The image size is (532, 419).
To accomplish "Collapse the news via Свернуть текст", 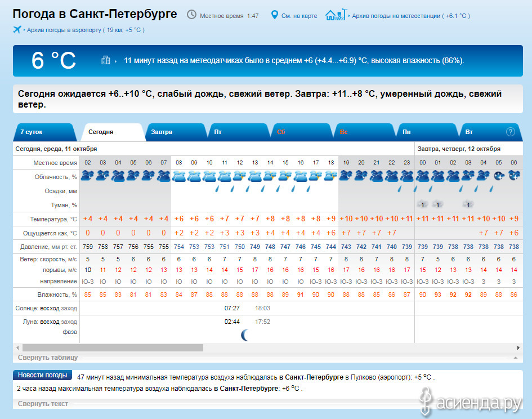I will coord(43,404).
